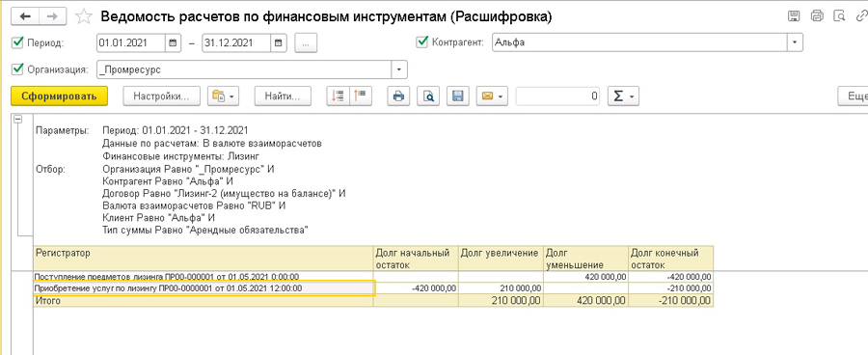Screen dimensions: 868x355
Task: Open end date calendar picker
Action: [279, 43]
